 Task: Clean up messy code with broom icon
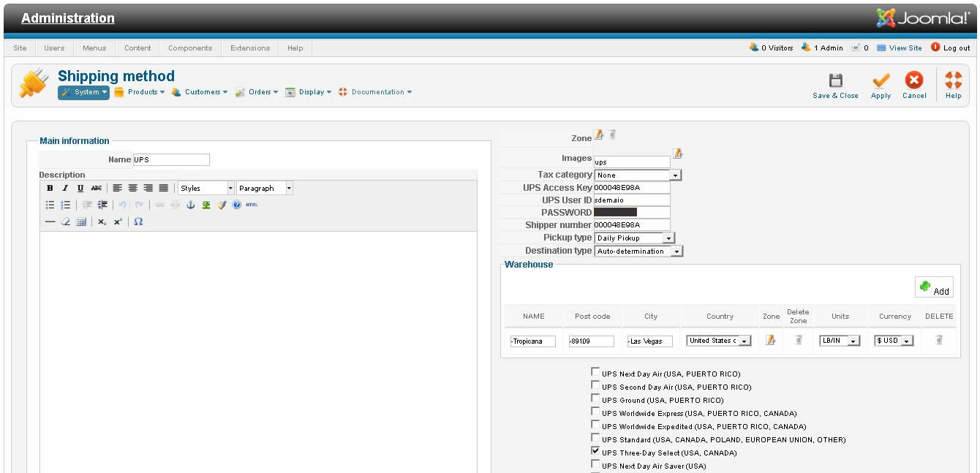coord(222,205)
